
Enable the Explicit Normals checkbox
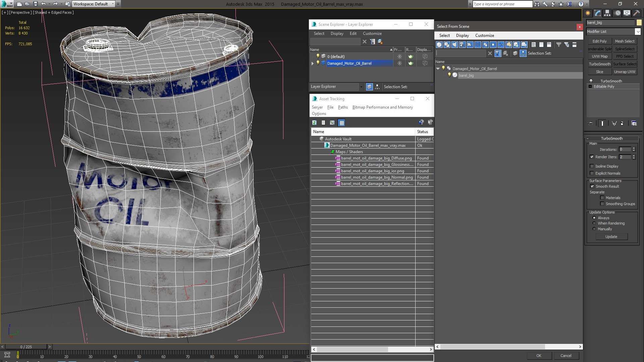click(x=592, y=173)
